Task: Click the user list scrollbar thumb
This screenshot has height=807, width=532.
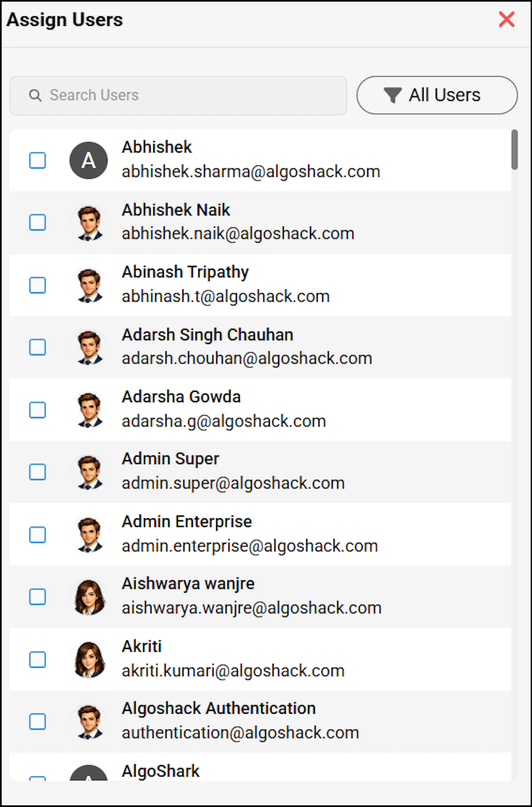Action: (515, 149)
